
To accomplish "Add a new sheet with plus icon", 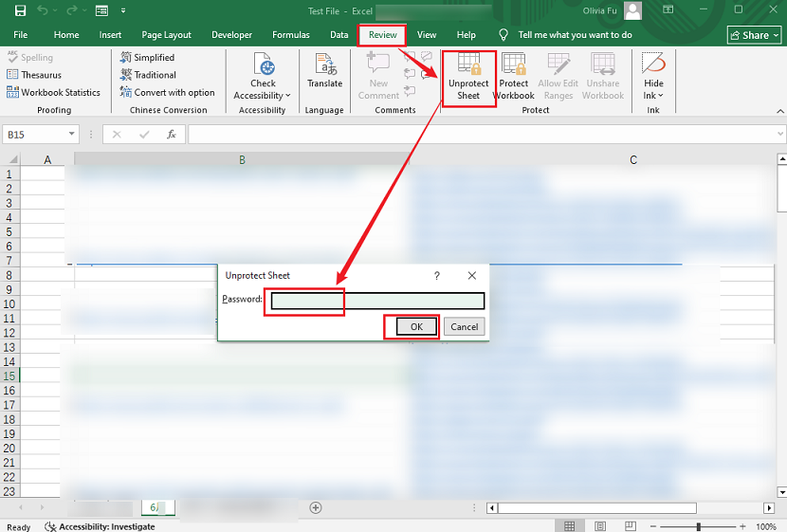I will (x=316, y=508).
